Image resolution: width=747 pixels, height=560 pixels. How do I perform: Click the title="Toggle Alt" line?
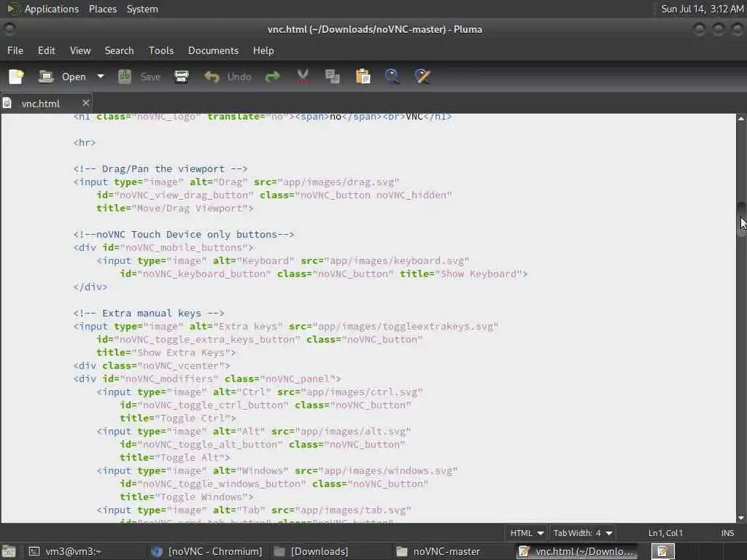pos(175,458)
